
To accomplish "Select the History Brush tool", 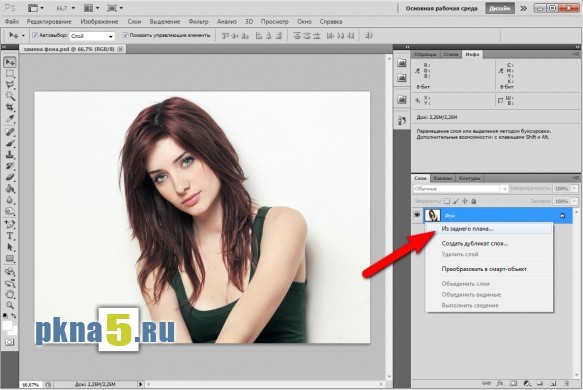I will click(x=10, y=166).
